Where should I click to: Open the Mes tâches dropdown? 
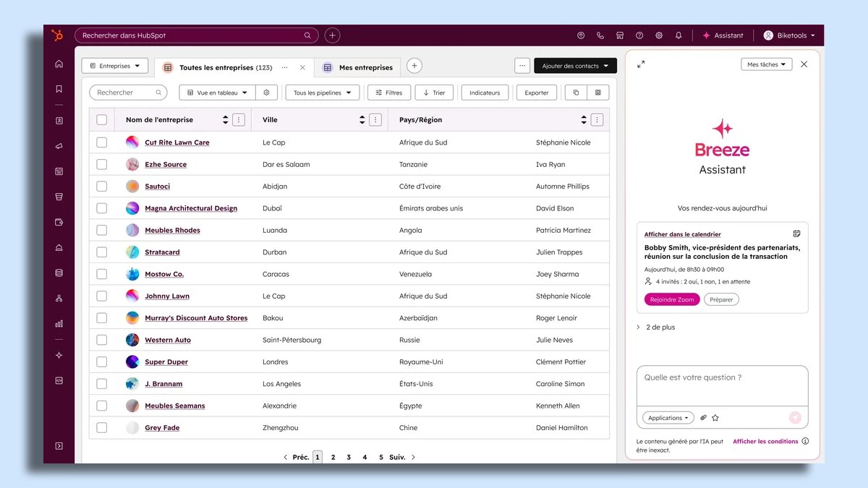point(767,64)
